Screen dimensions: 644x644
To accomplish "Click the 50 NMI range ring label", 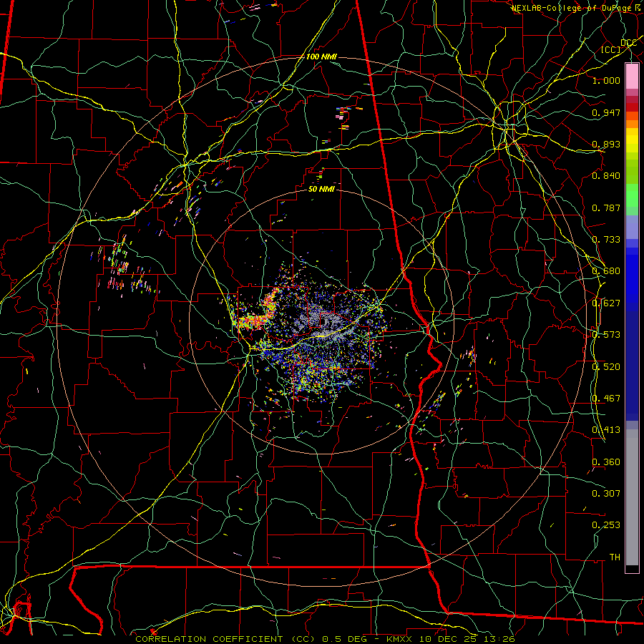I will pyautogui.click(x=321, y=190).
